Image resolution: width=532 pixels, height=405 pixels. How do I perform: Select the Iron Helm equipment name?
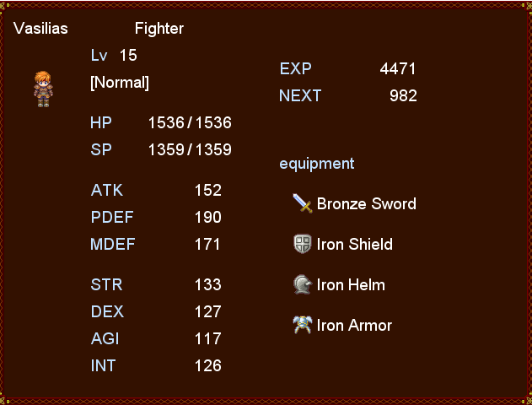click(x=351, y=285)
